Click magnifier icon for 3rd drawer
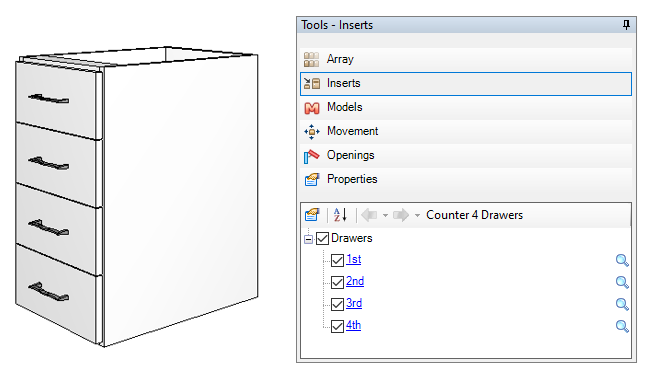 click(x=622, y=304)
